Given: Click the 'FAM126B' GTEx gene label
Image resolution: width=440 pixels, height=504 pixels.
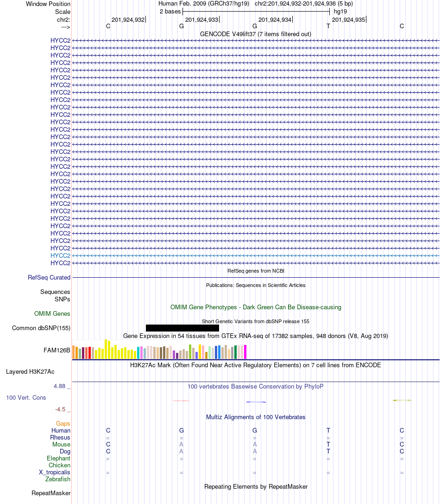Looking at the screenshot, I should coord(57,351).
